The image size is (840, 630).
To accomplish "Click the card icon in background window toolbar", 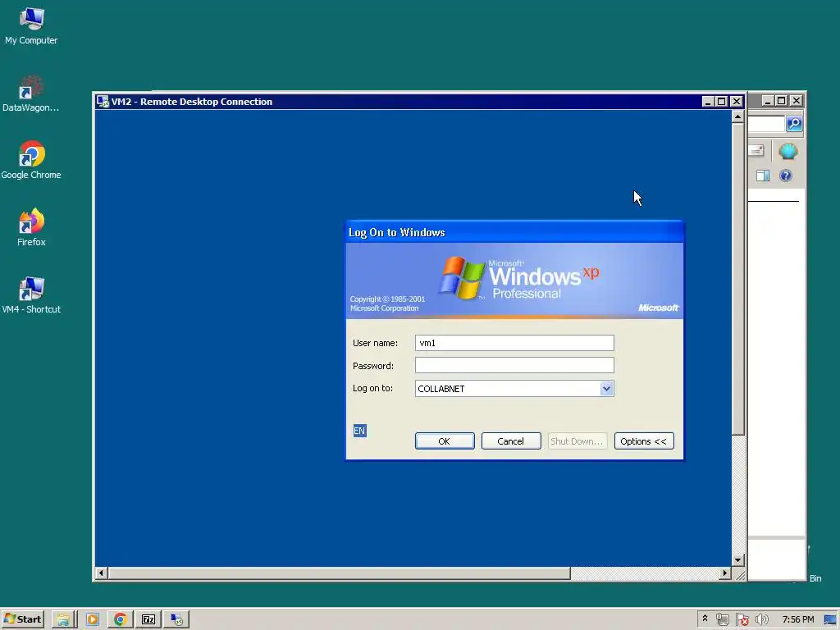I will coord(756,151).
